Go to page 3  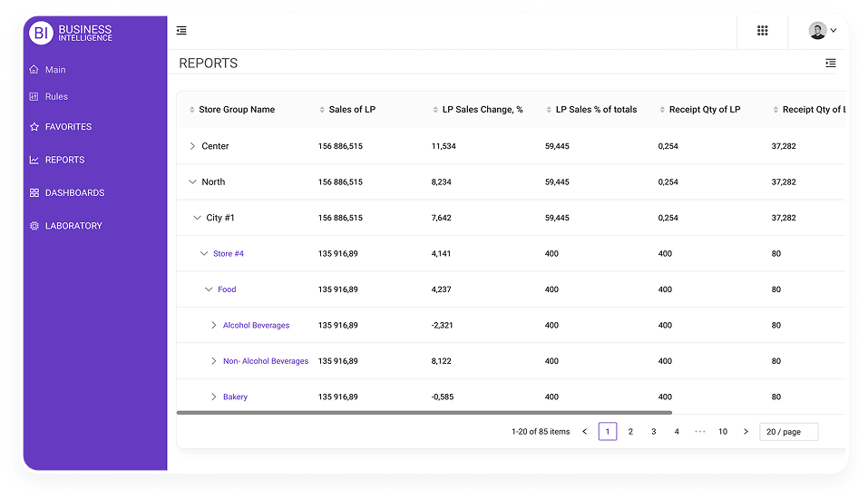[654, 432]
